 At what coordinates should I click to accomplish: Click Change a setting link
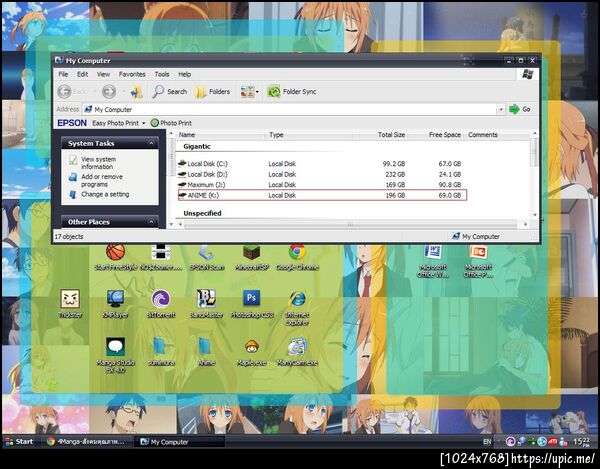pos(105,194)
